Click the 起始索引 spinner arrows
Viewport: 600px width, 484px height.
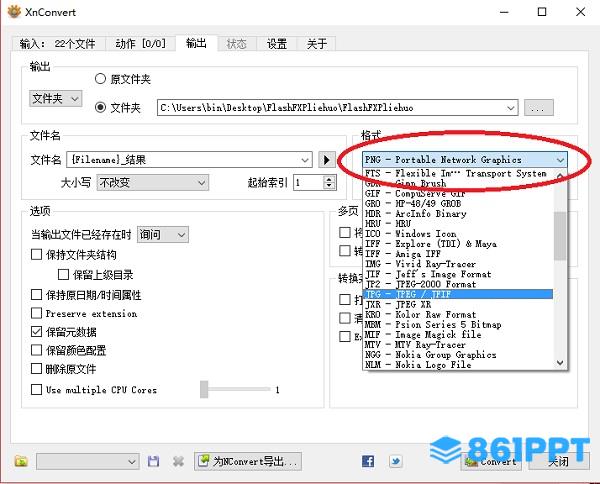329,183
